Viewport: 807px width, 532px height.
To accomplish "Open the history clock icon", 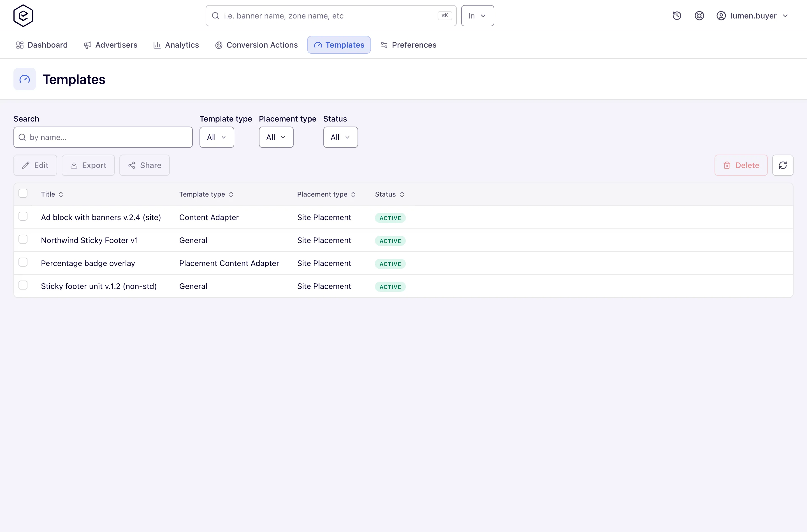I will click(x=677, y=16).
